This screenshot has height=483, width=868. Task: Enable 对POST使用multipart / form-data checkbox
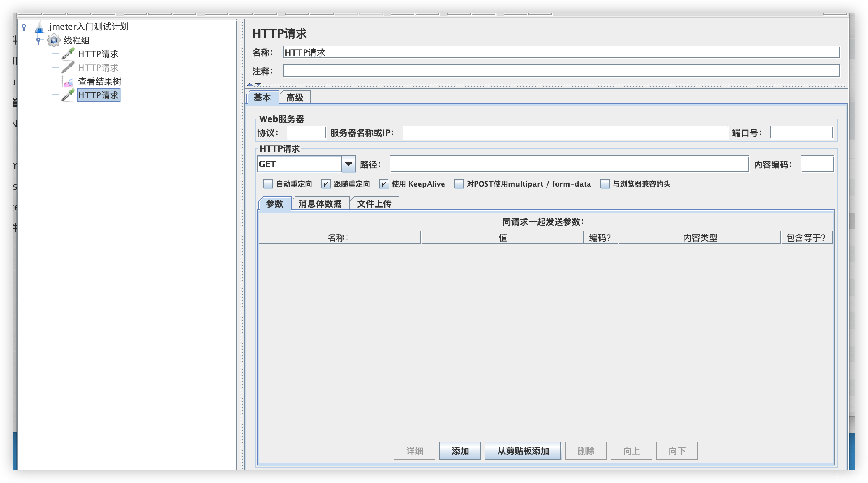pyautogui.click(x=459, y=184)
